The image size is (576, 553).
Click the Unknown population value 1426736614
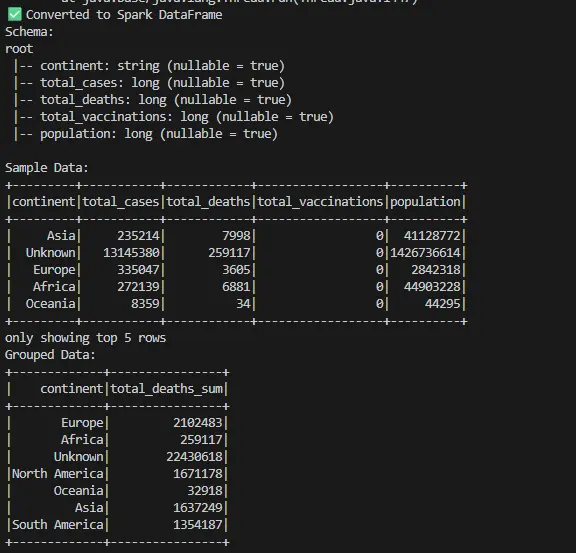[x=425, y=253]
